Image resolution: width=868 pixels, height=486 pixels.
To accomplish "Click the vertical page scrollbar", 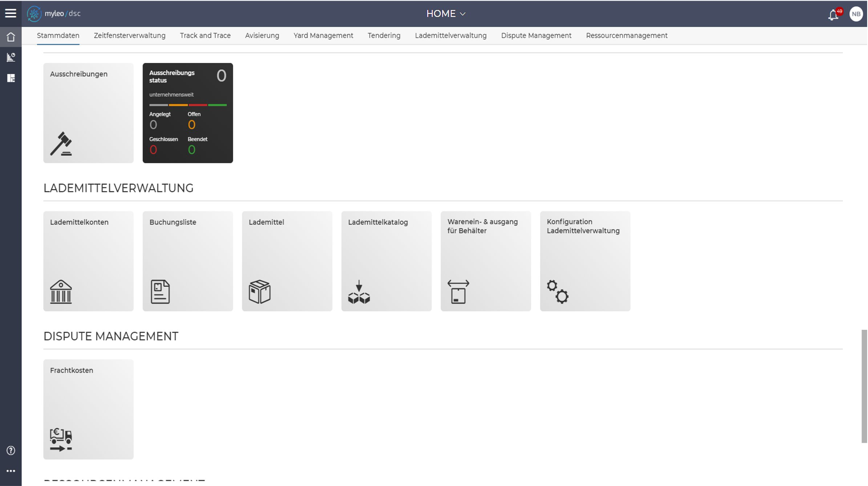I will [x=864, y=386].
